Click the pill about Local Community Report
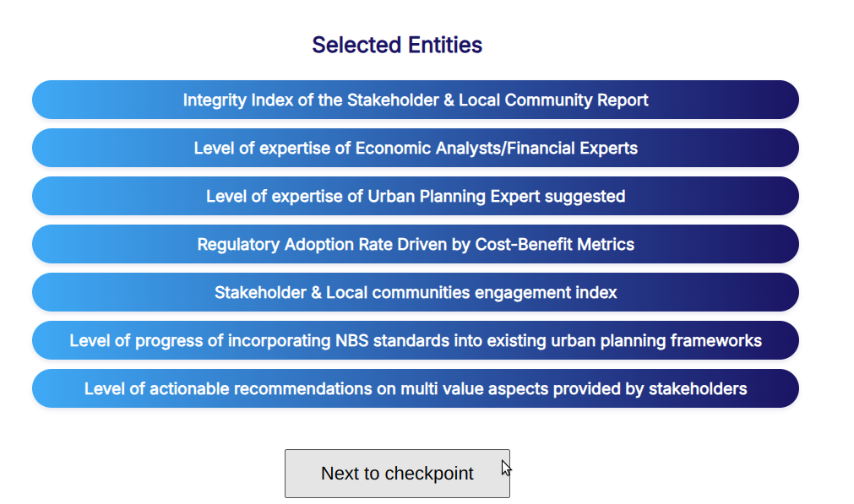The height and width of the screenshot is (504, 854). [x=416, y=100]
